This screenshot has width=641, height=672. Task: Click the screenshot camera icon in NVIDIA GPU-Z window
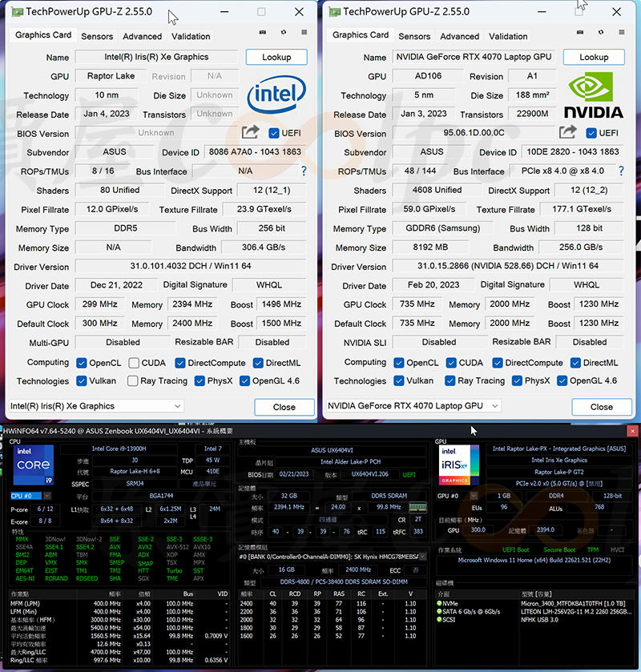579,32
